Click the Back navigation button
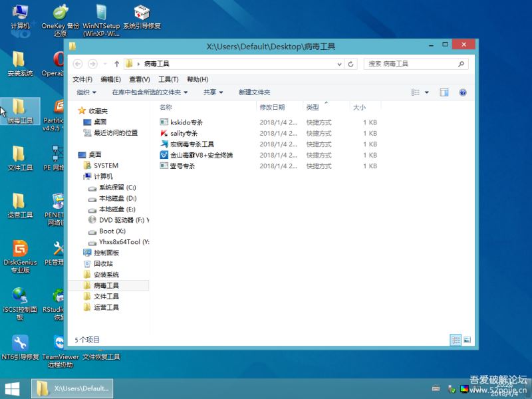Screen dimensions: 532x399 (x=78, y=64)
